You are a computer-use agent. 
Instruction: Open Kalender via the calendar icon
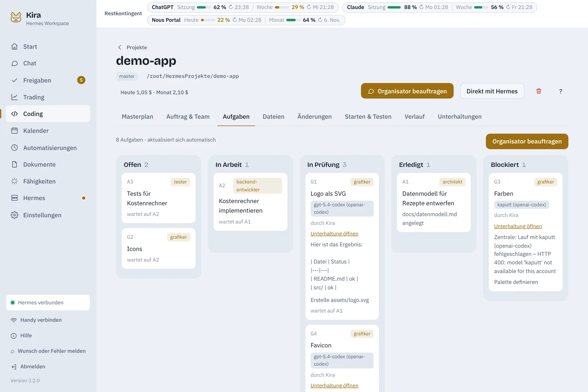pyautogui.click(x=15, y=131)
